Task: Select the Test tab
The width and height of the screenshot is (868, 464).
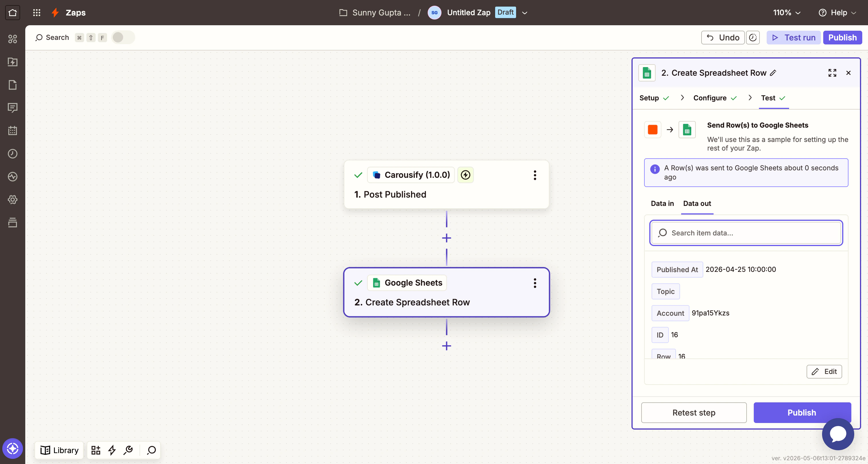Action: 773,98
